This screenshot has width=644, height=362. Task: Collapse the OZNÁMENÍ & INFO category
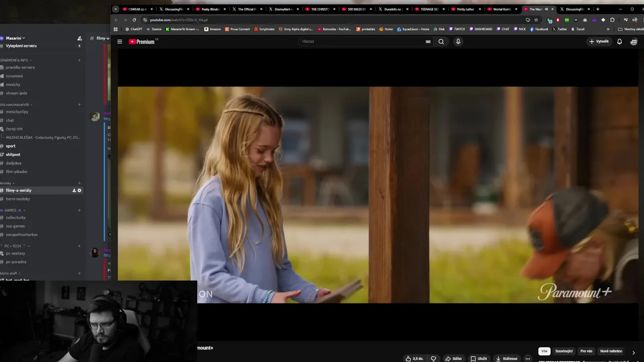15,60
